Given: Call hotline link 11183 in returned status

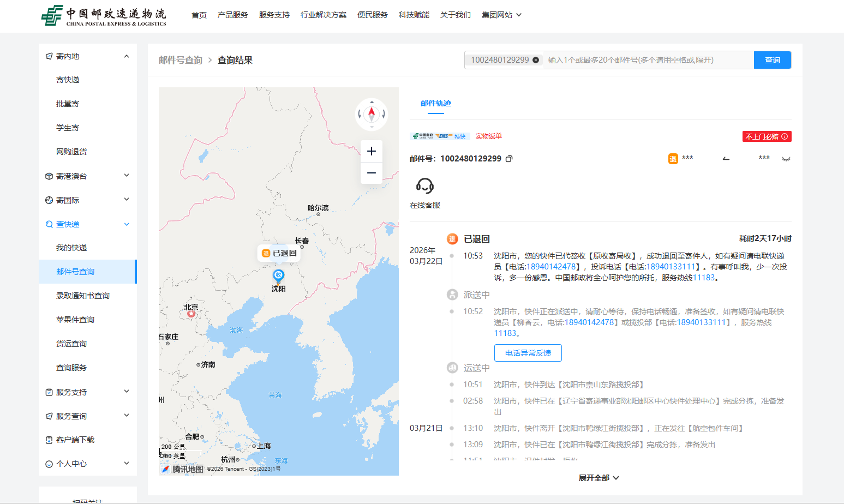Looking at the screenshot, I should point(704,278).
